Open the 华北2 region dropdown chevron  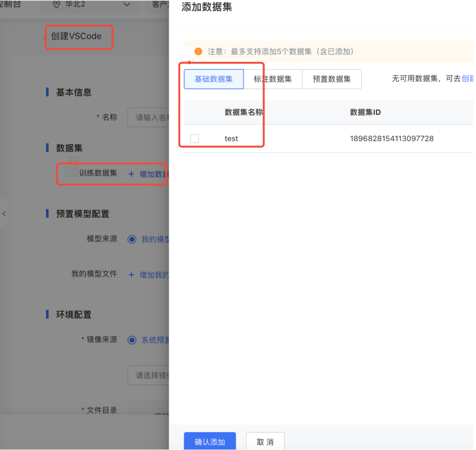tap(127, 4)
